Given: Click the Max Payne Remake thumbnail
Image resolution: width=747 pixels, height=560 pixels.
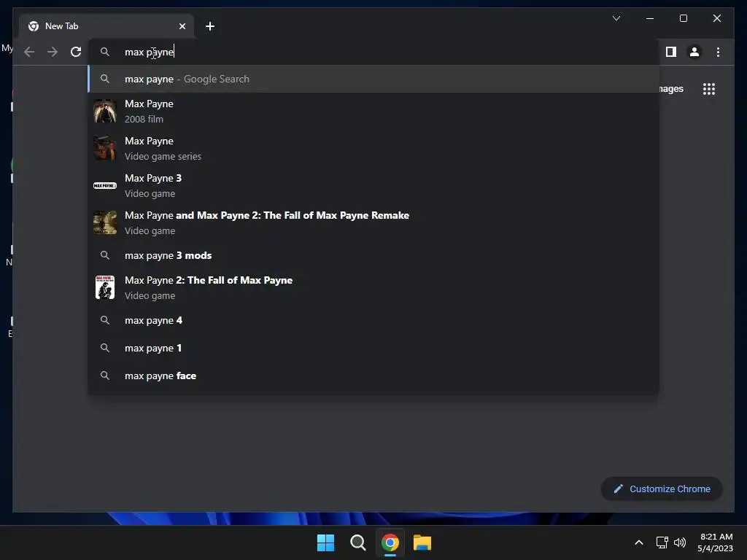Looking at the screenshot, I should tap(105, 222).
